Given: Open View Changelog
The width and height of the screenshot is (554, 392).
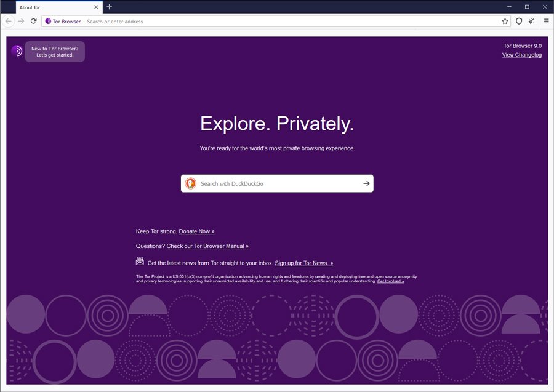Looking at the screenshot, I should [x=521, y=54].
